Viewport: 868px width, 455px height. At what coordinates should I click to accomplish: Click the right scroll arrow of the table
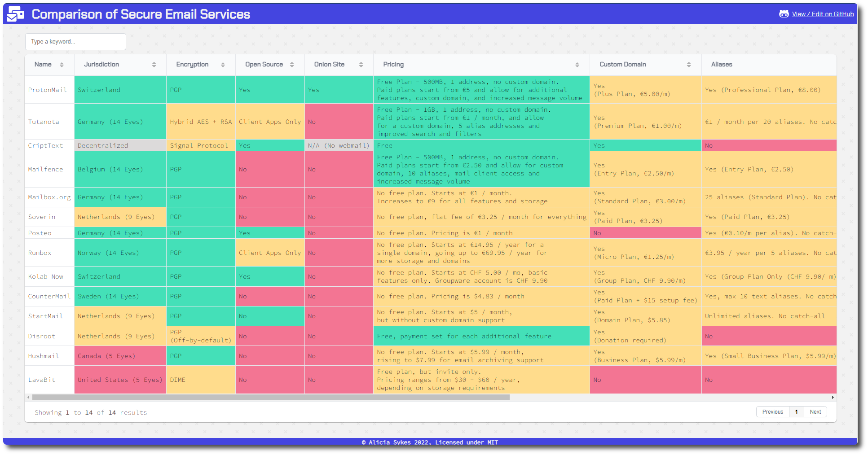833,397
